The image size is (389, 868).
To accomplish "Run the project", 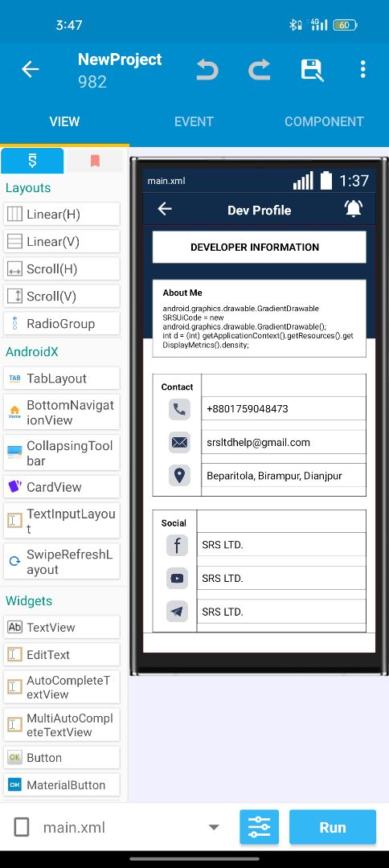I will (333, 827).
